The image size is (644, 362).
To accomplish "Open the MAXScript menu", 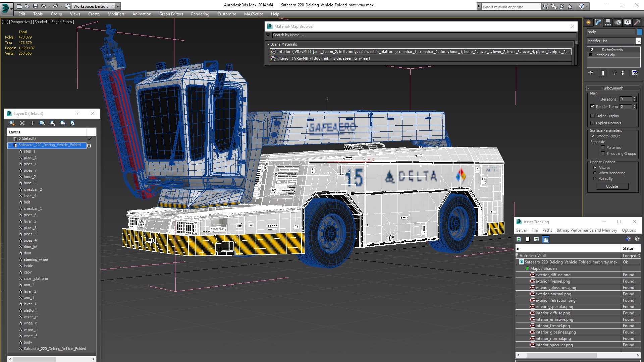I will point(253,14).
